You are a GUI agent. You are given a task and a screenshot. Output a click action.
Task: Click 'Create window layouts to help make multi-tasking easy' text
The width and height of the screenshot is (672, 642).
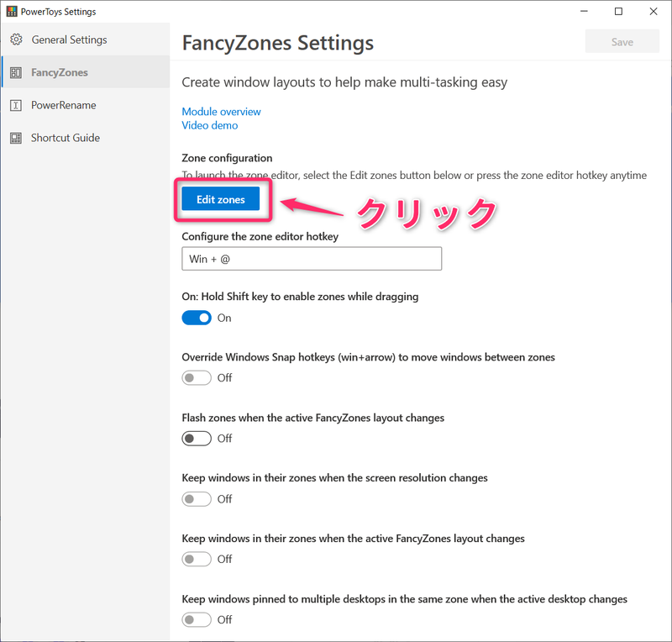point(344,82)
